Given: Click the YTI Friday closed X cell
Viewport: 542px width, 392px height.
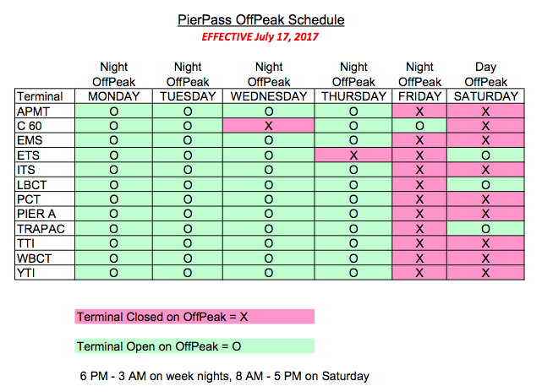Looking at the screenshot, I should 419,273.
